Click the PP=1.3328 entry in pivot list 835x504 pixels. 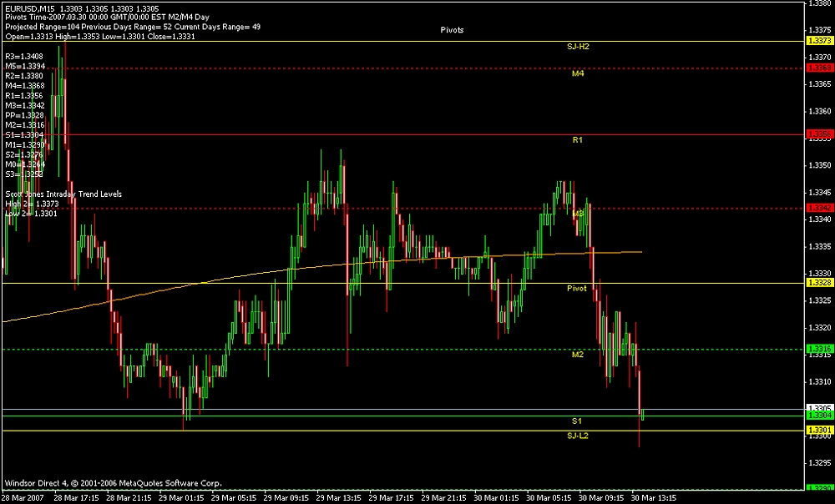click(24, 115)
